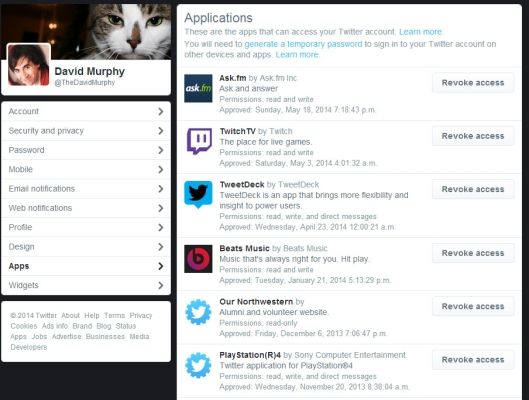Revoke access for Beats Music
Image resolution: width=529 pixels, height=400 pixels.
click(473, 253)
